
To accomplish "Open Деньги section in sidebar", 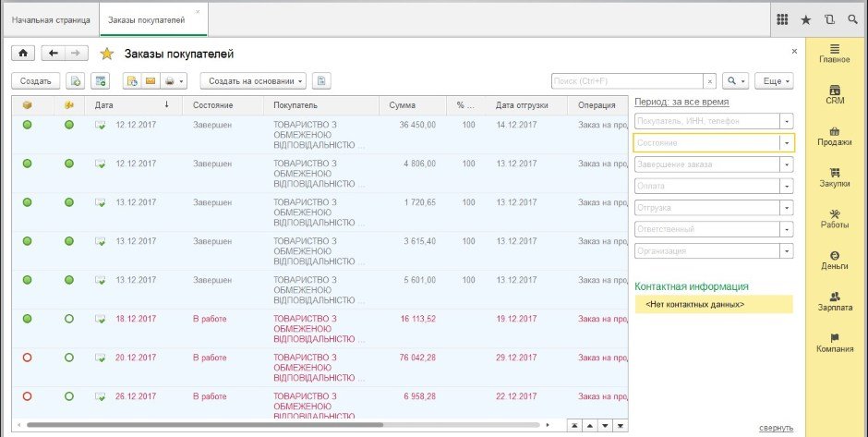I will click(835, 260).
